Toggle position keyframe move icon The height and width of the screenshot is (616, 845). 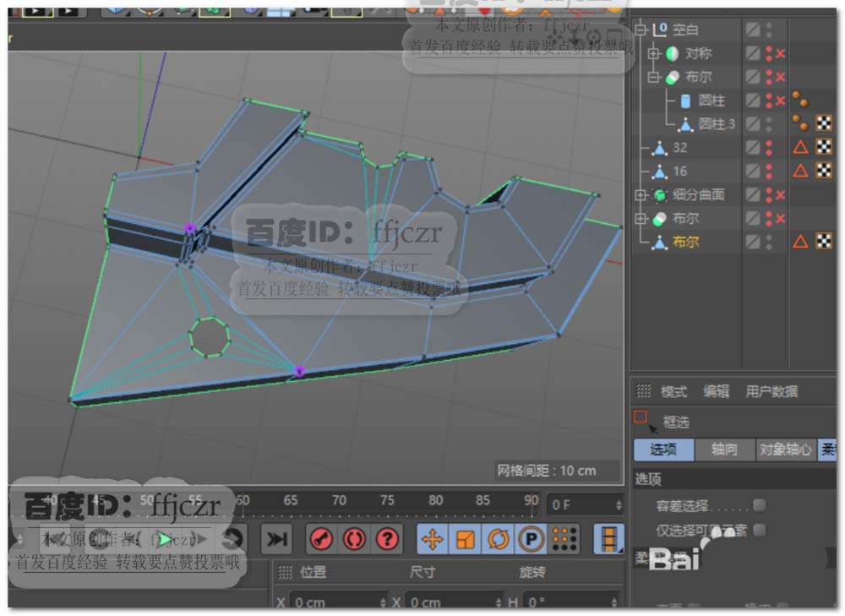point(433,538)
